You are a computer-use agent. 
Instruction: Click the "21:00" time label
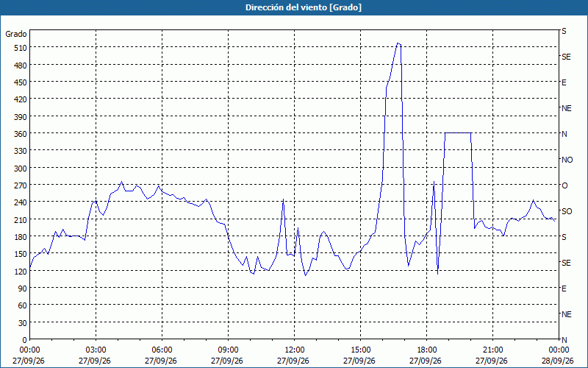pyautogui.click(x=492, y=350)
